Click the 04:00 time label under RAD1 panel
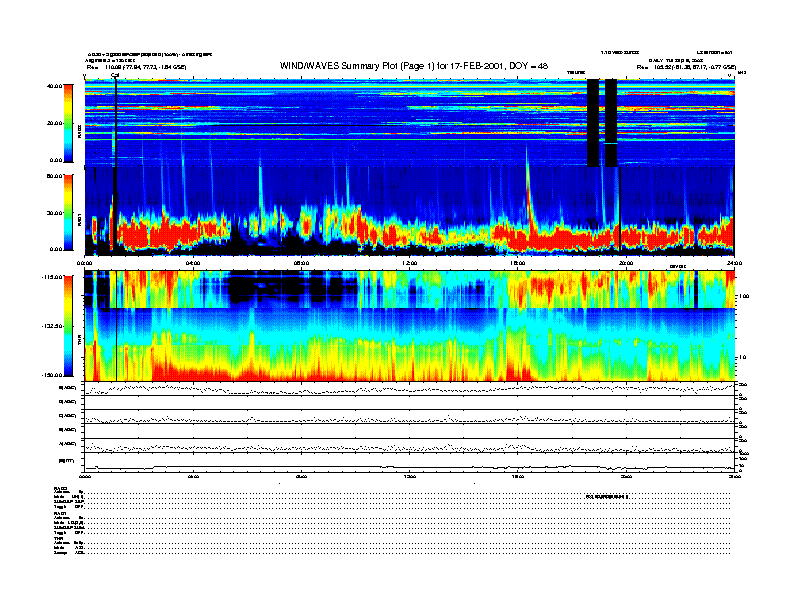Screen dimensions: 792x612 click(x=193, y=263)
